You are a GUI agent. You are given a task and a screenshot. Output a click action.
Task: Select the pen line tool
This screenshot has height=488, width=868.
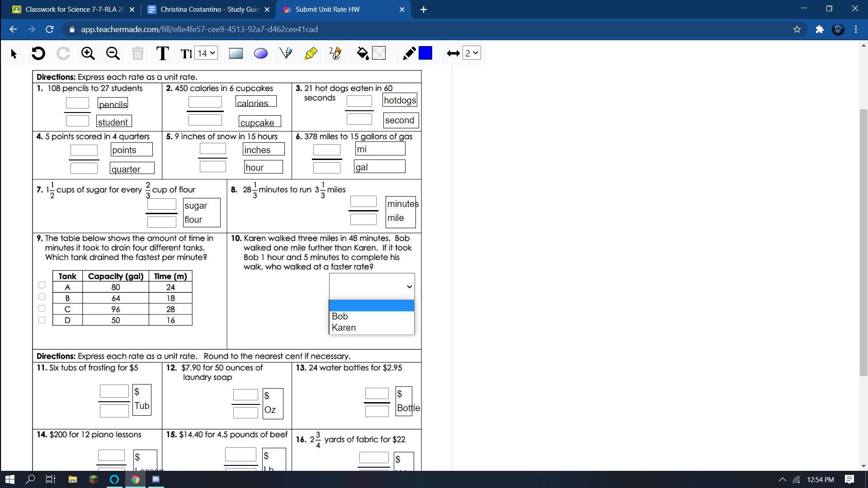(x=286, y=53)
